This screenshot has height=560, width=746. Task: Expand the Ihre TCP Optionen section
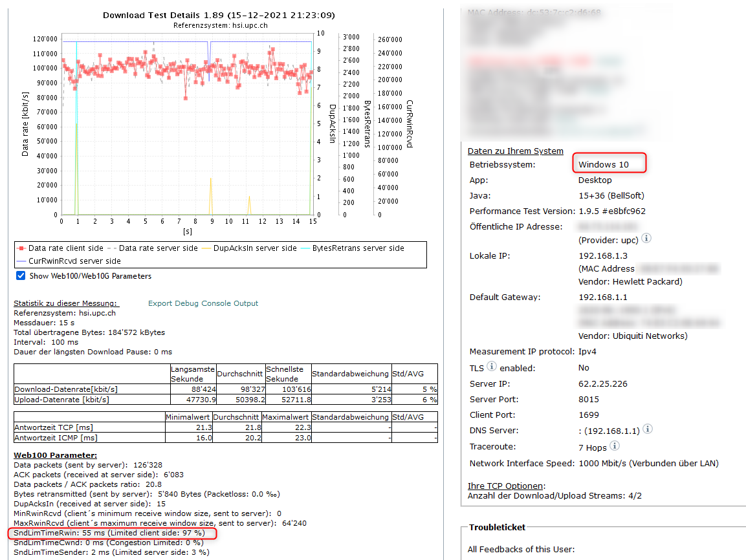[506, 486]
